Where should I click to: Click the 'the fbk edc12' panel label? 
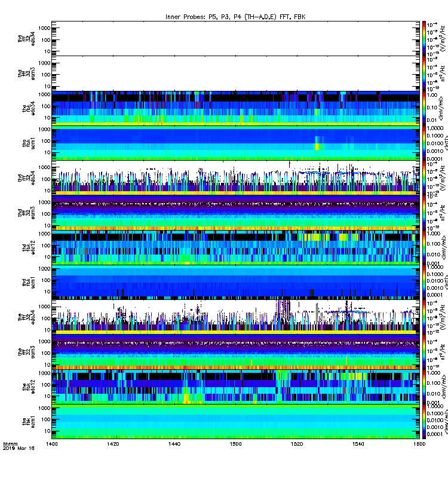29,387
